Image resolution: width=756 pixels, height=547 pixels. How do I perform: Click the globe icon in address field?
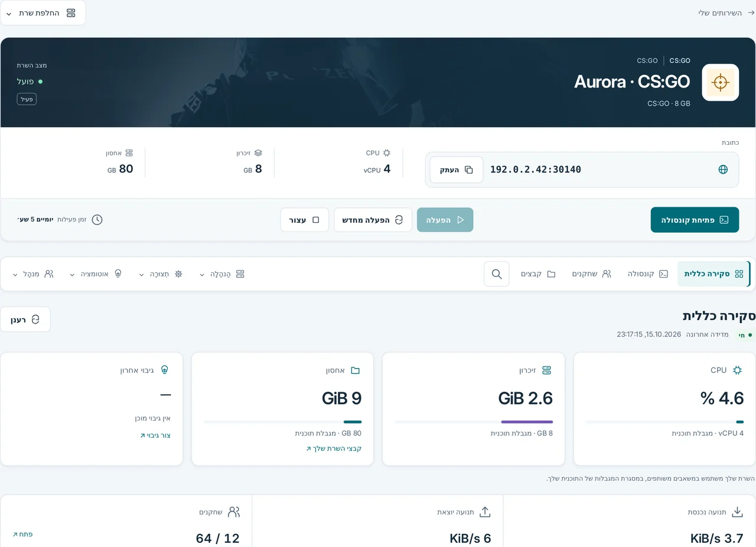[723, 170]
